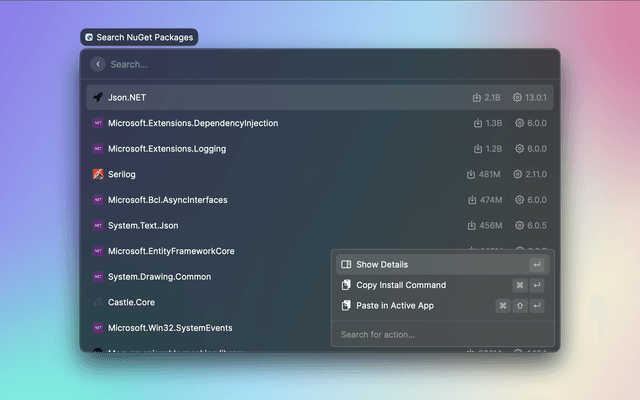Click the Microsoft.Extensions.Logging .NET icon
The height and width of the screenshot is (400, 640).
[x=98, y=149]
